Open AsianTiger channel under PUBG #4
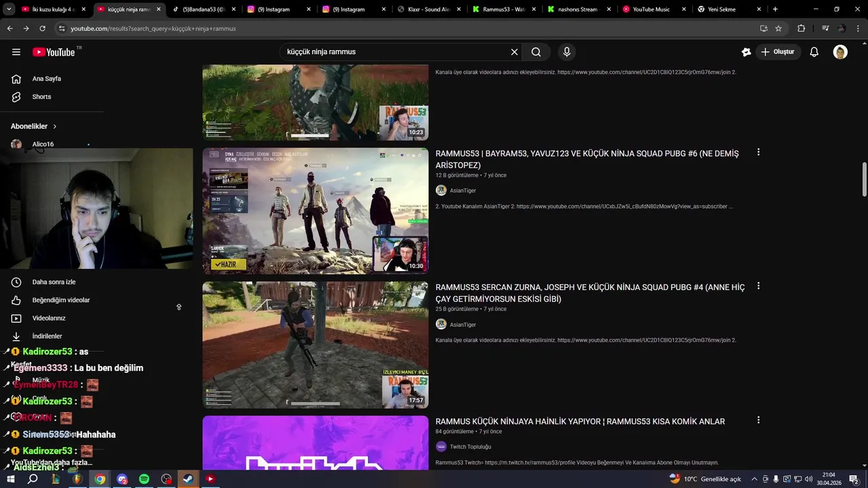Viewport: 868px width, 488px height. coord(462,325)
